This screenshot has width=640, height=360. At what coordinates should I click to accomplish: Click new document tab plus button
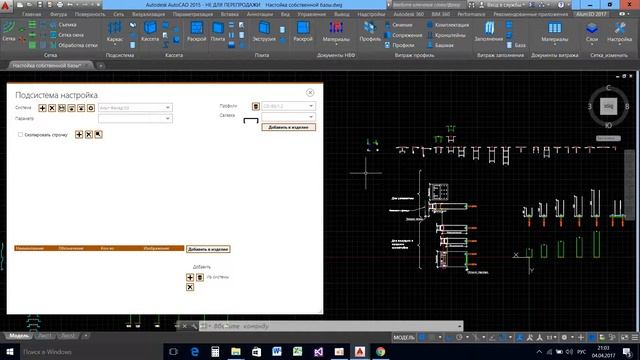point(100,66)
